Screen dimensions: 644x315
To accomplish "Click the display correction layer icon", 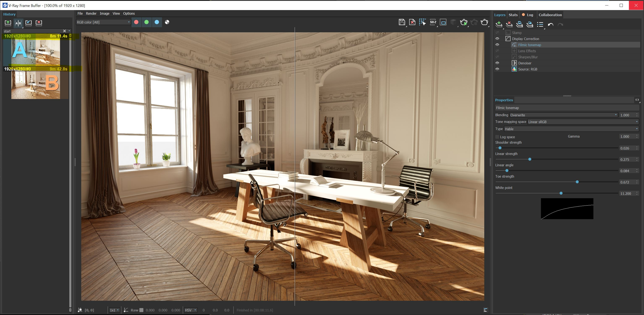I will point(507,39).
